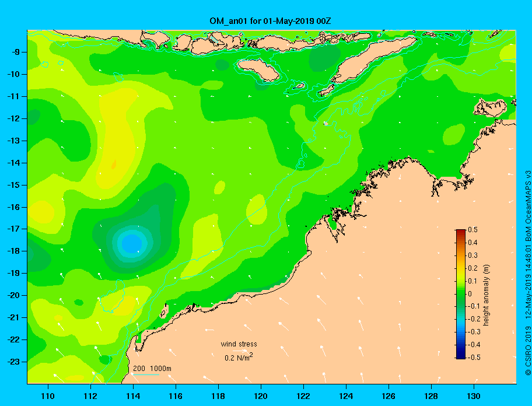This screenshot has width=532, height=406.
Task: Click the "-14" latitude axis label
Action: (x=14, y=163)
